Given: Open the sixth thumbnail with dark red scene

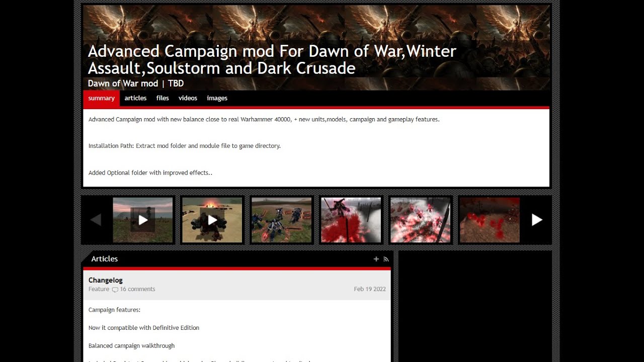Looking at the screenshot, I should coord(490,220).
